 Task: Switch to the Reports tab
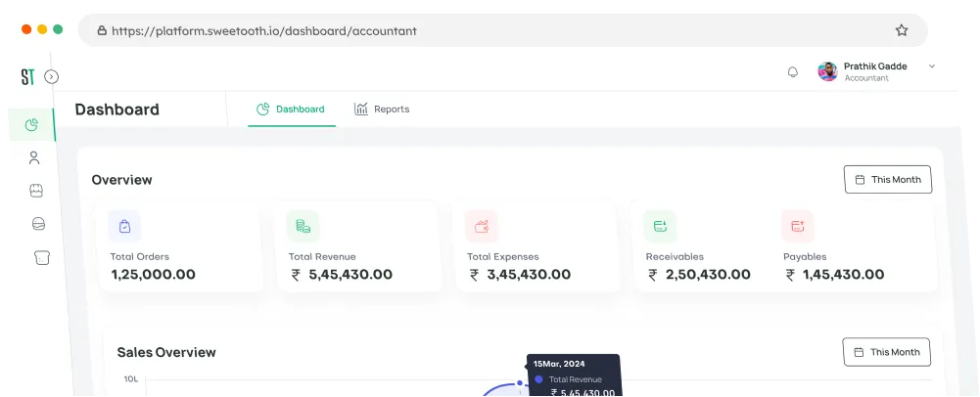click(x=382, y=110)
